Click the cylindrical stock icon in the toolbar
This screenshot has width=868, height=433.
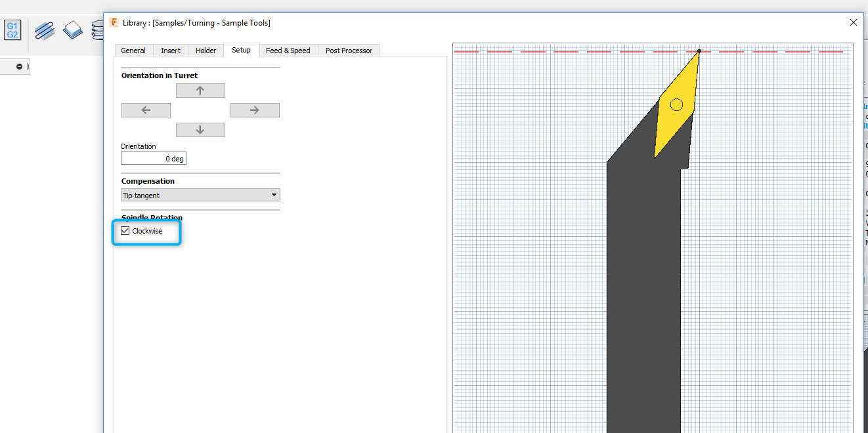coord(97,30)
